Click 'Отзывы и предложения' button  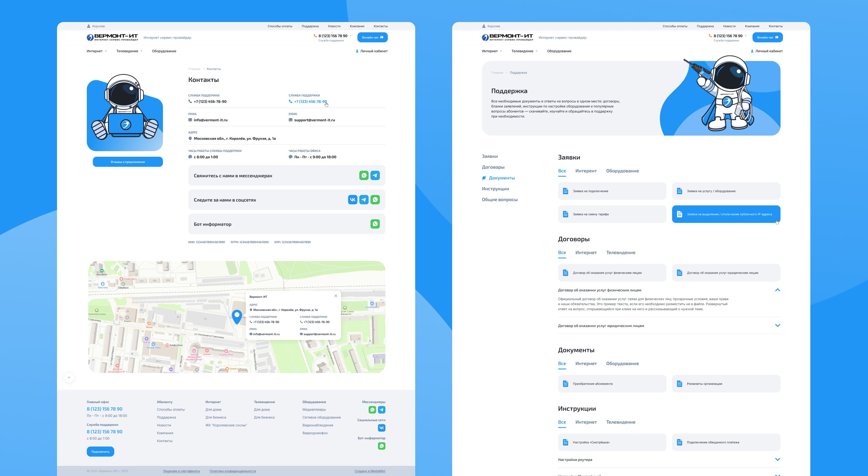click(x=128, y=162)
